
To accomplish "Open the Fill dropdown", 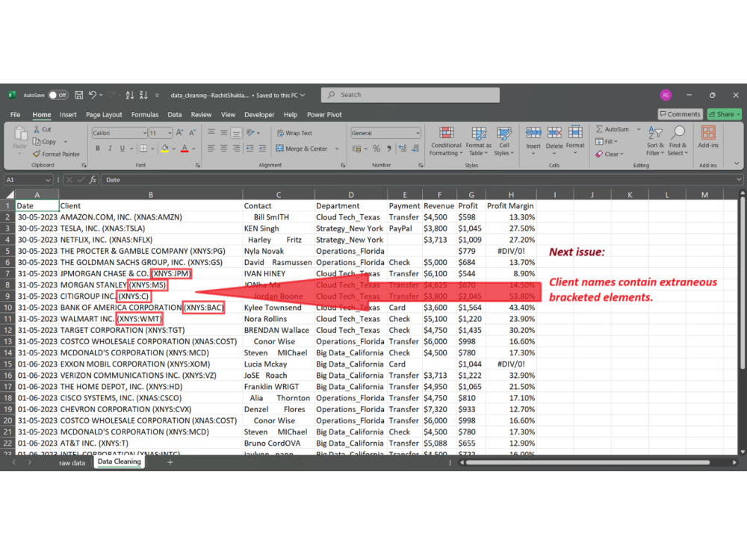I will tap(607, 141).
